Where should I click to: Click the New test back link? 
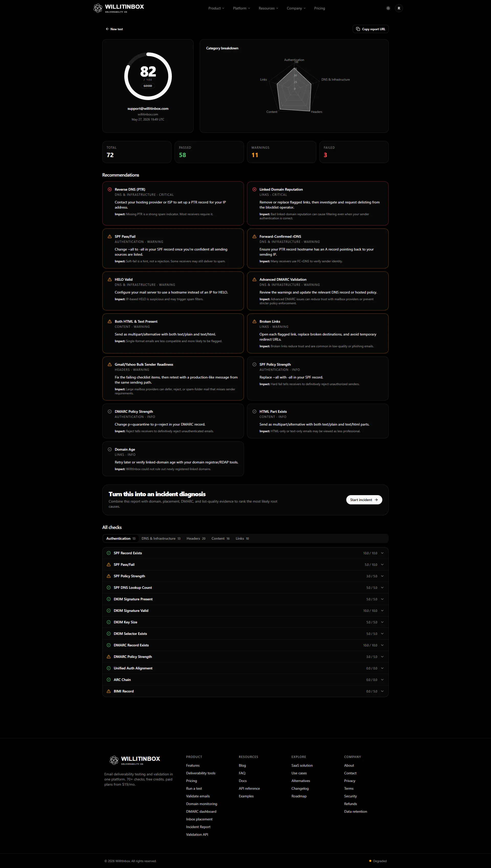coord(114,29)
